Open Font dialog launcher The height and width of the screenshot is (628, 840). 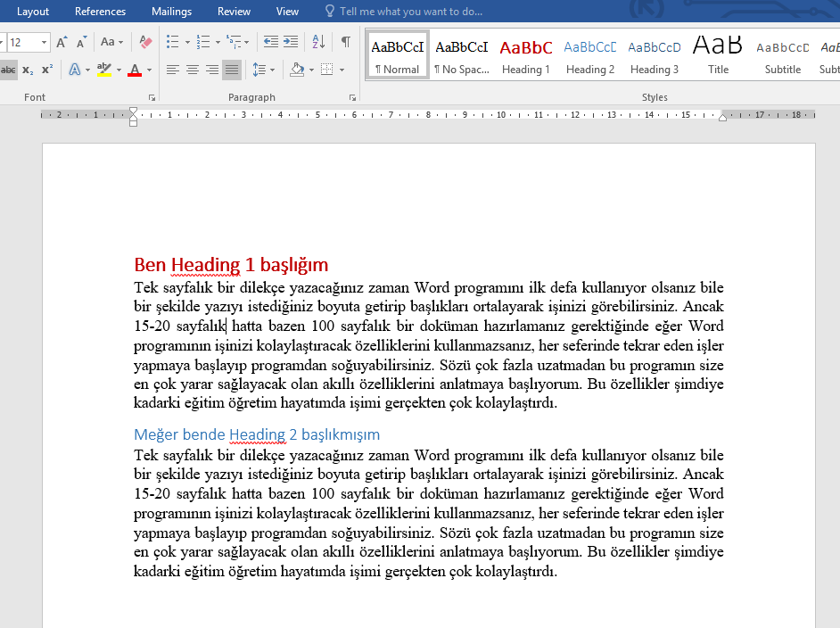[x=152, y=97]
